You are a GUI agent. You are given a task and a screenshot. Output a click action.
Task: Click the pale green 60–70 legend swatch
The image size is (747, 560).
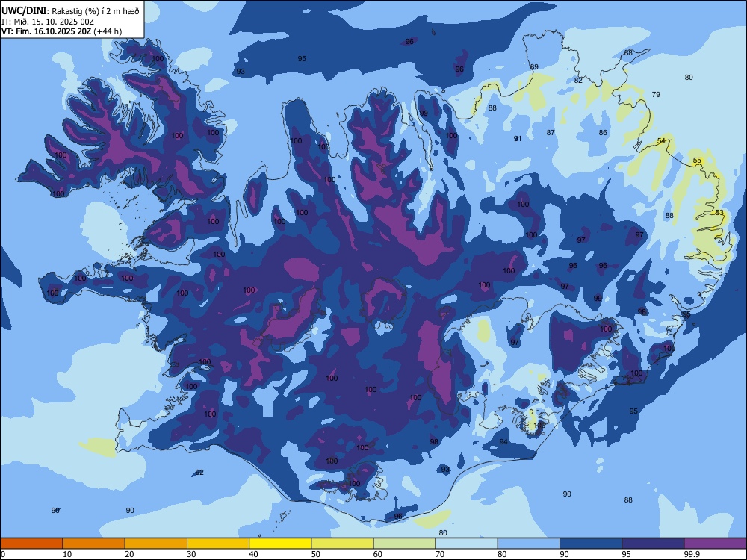(x=404, y=544)
